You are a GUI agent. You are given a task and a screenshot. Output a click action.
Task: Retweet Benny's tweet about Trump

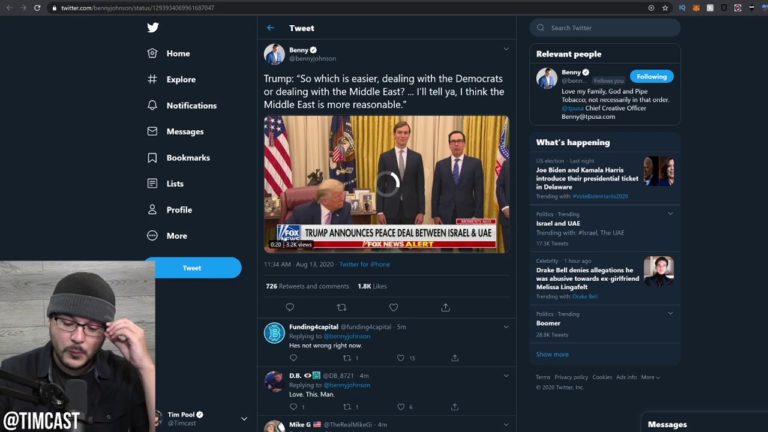pyautogui.click(x=342, y=307)
